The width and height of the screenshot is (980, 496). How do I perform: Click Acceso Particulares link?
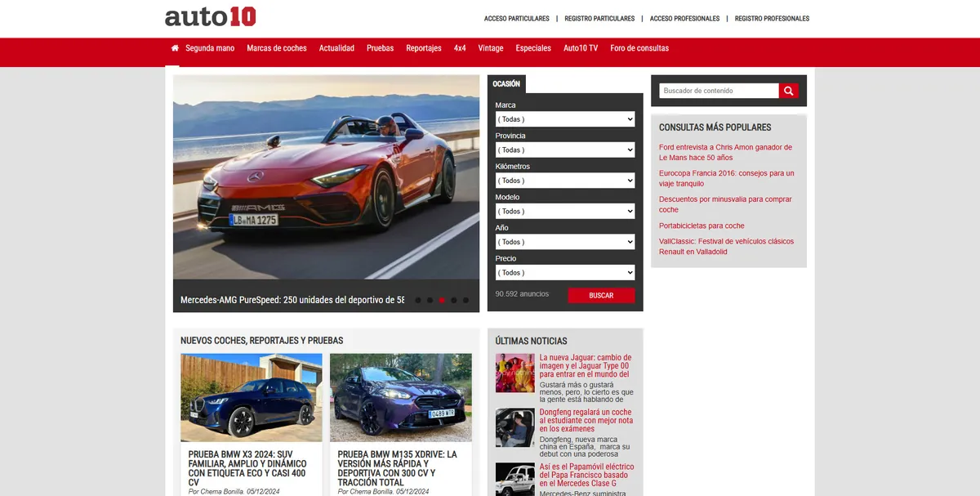517,19
